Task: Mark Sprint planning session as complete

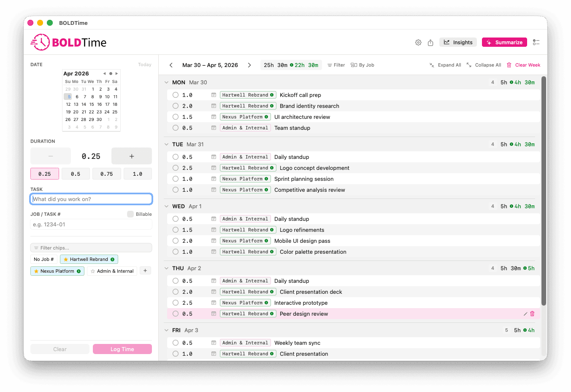Action: (x=176, y=179)
